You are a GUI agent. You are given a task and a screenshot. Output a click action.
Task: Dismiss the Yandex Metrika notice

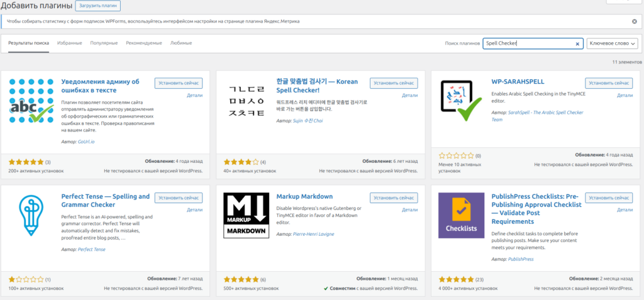tap(634, 21)
